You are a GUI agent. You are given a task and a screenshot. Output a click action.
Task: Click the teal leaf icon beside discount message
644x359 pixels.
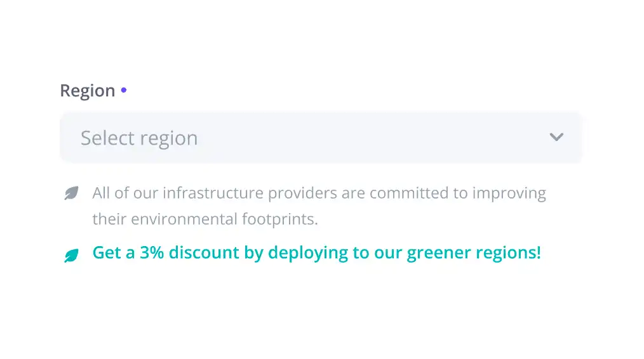coord(72,255)
